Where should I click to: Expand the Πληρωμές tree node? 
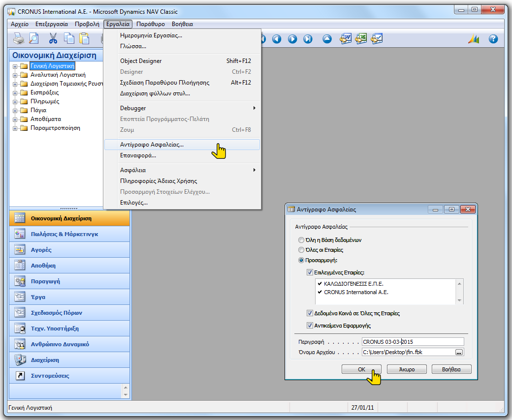coord(15,102)
